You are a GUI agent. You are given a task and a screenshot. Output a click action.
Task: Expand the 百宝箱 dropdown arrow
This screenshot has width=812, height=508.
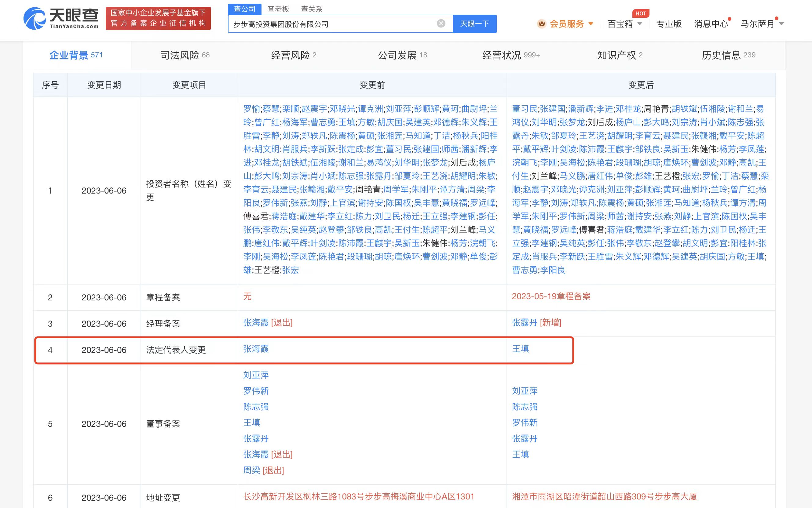(640, 24)
